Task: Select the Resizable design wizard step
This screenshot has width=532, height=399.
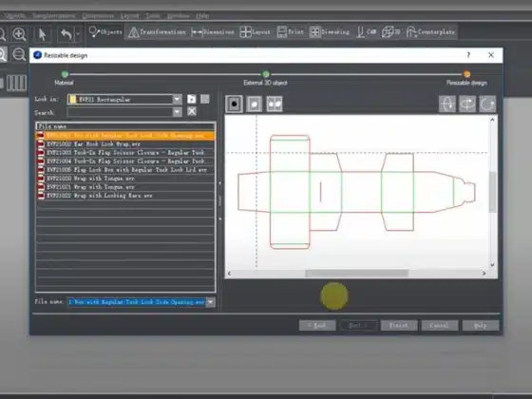Action: [x=466, y=74]
